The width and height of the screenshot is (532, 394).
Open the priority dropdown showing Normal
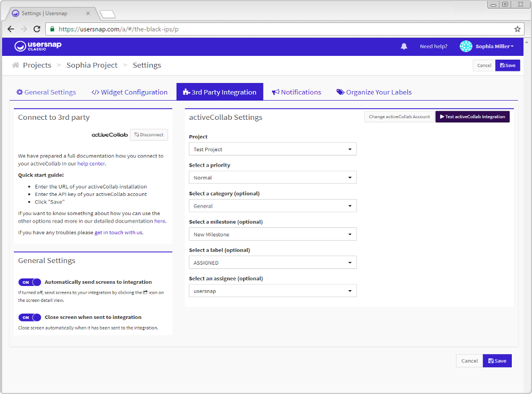pos(273,177)
